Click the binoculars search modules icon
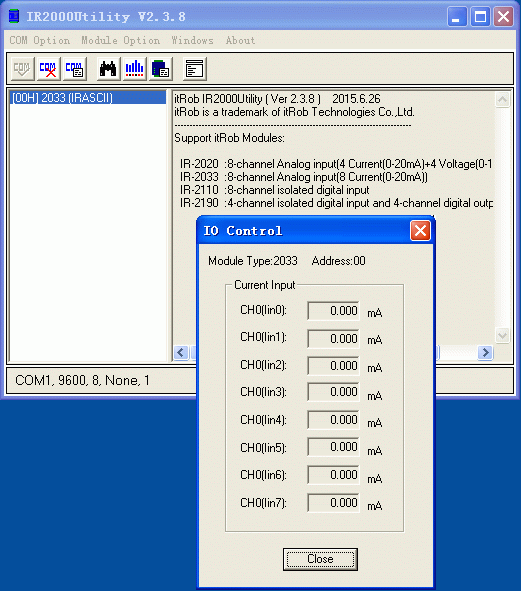Viewport: 521px width, 591px height. tap(109, 69)
